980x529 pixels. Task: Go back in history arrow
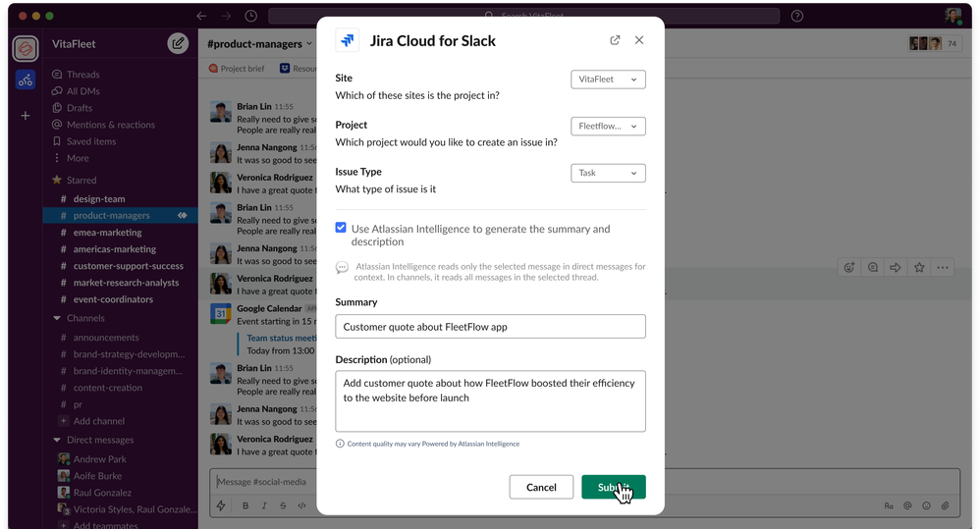coord(201,16)
